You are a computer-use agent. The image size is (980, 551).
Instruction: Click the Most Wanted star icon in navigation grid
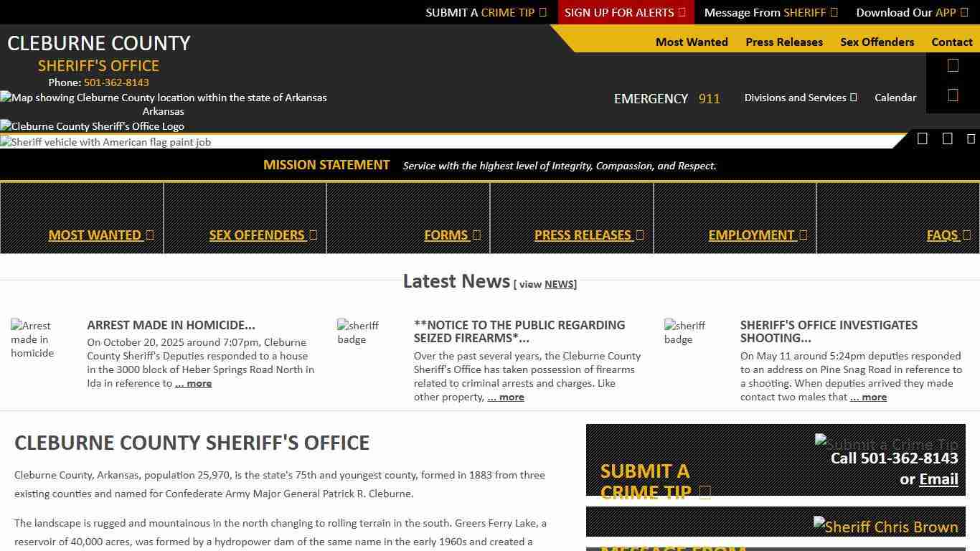coord(149,235)
